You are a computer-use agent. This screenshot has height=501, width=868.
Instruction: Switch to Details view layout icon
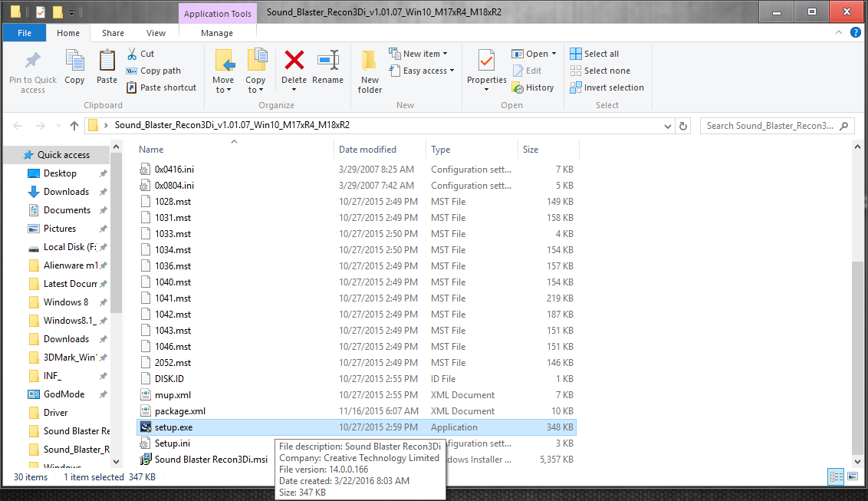point(836,476)
